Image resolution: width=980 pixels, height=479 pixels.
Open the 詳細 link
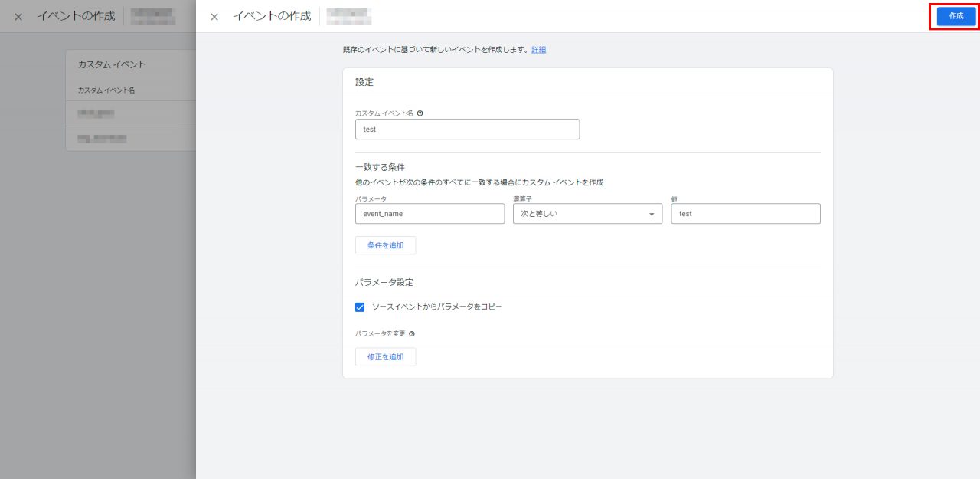[539, 50]
